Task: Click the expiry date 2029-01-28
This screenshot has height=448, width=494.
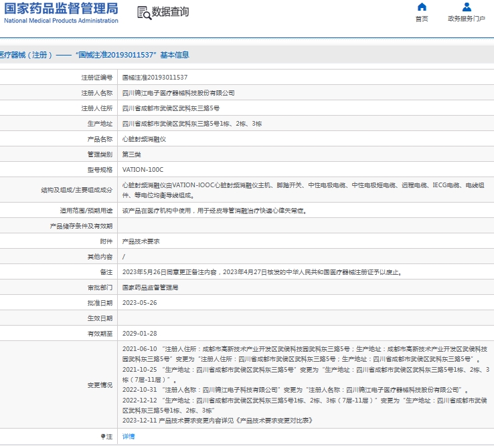Action: [x=140, y=334]
